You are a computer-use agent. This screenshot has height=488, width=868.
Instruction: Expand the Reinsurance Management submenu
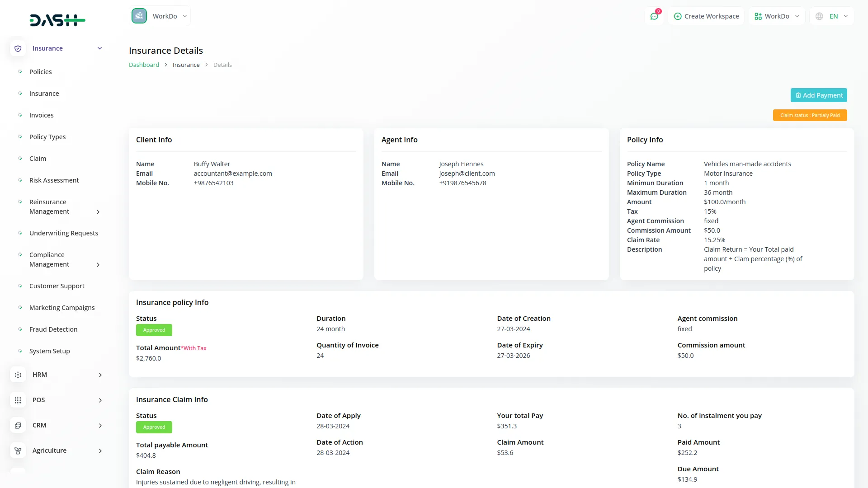pyautogui.click(x=98, y=212)
